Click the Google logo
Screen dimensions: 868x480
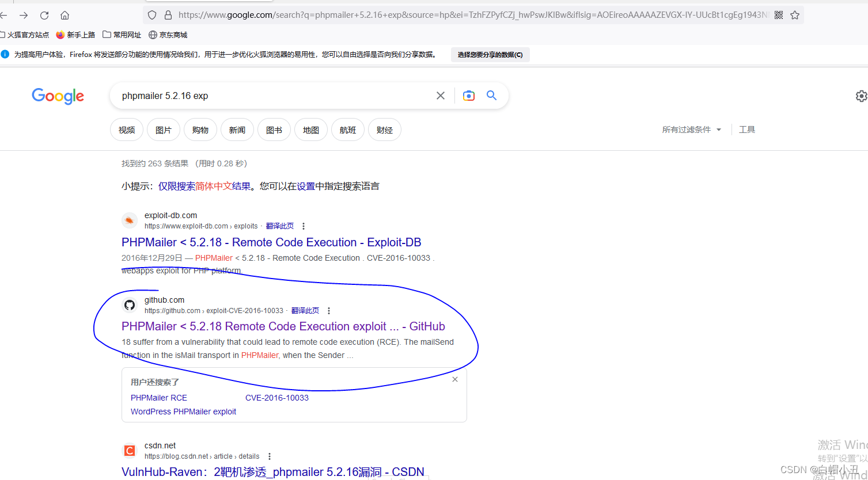58,96
